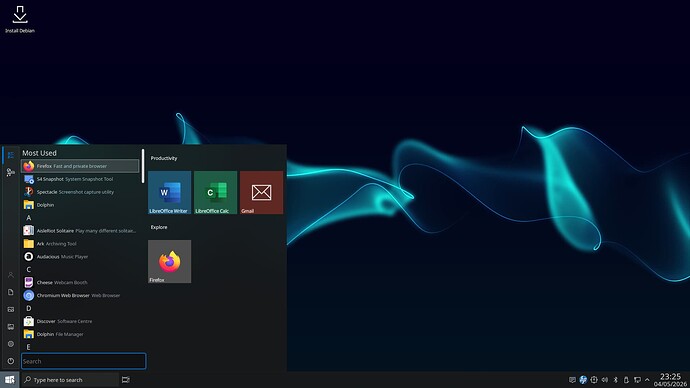Open the network tray icon
The height and width of the screenshot is (388, 690).
pyautogui.click(x=637, y=380)
